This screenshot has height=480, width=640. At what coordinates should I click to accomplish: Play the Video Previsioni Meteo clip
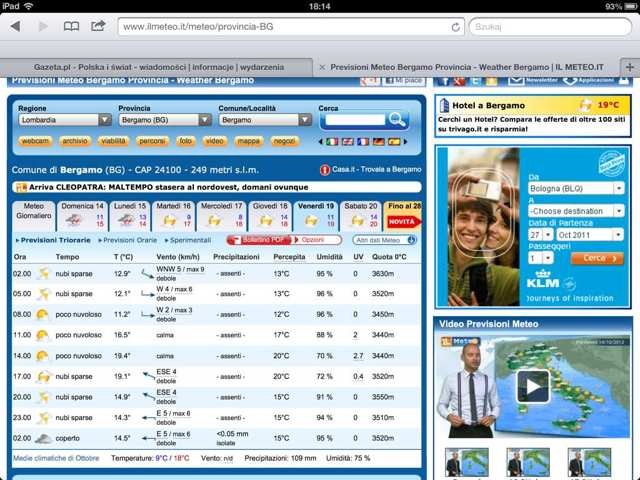coord(533,386)
